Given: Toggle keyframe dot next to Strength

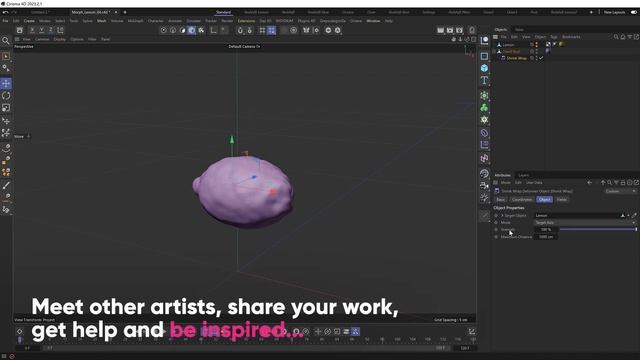Looking at the screenshot, I should pyautogui.click(x=496, y=229).
